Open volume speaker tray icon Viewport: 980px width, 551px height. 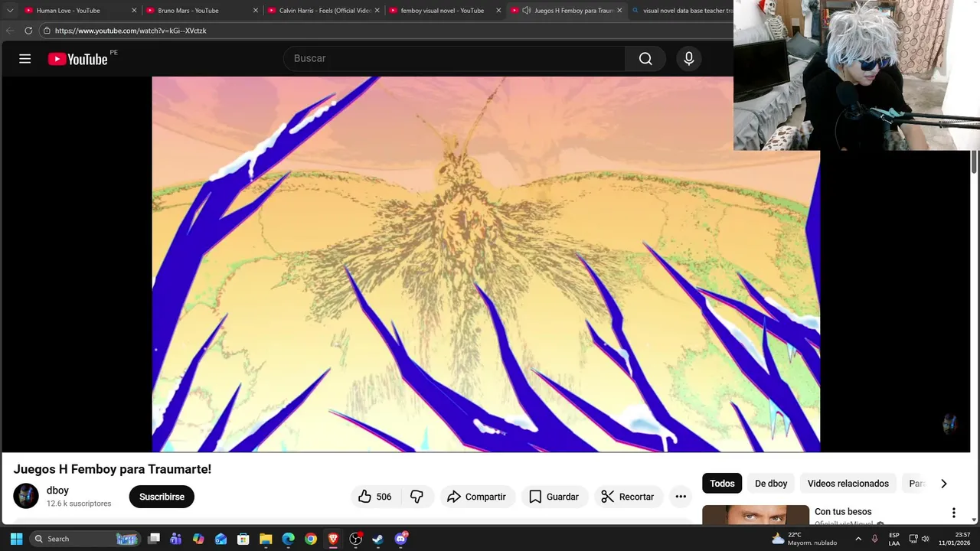click(925, 539)
